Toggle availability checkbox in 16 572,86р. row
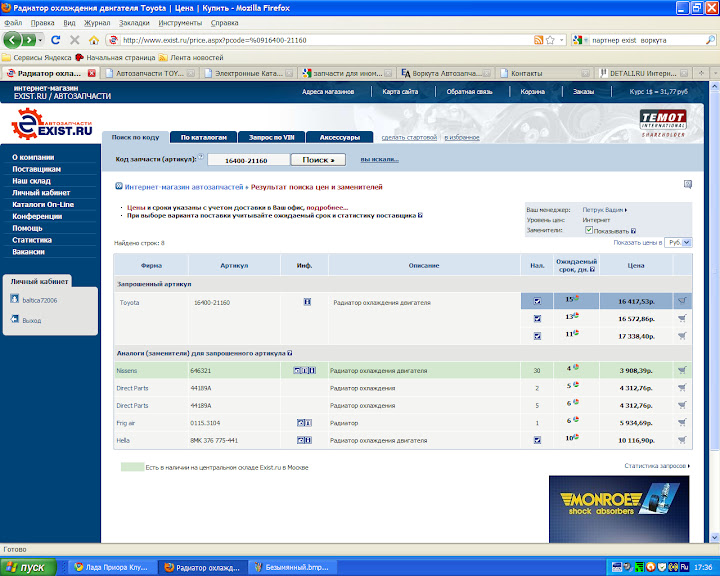The height and width of the screenshot is (576, 720). (537, 318)
